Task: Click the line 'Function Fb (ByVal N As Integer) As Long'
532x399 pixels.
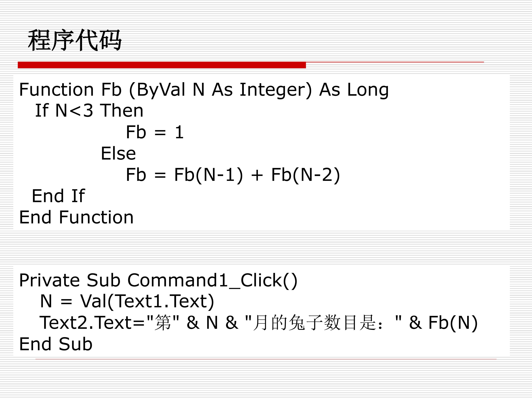Action: coord(204,90)
